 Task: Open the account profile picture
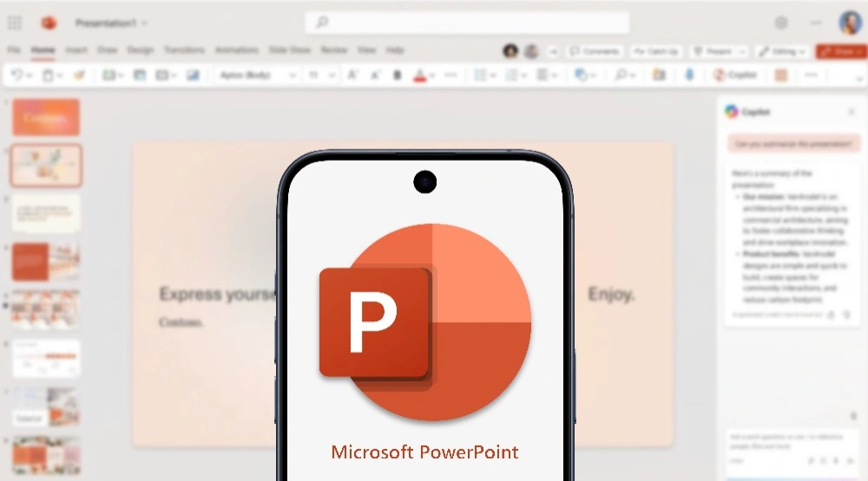850,23
